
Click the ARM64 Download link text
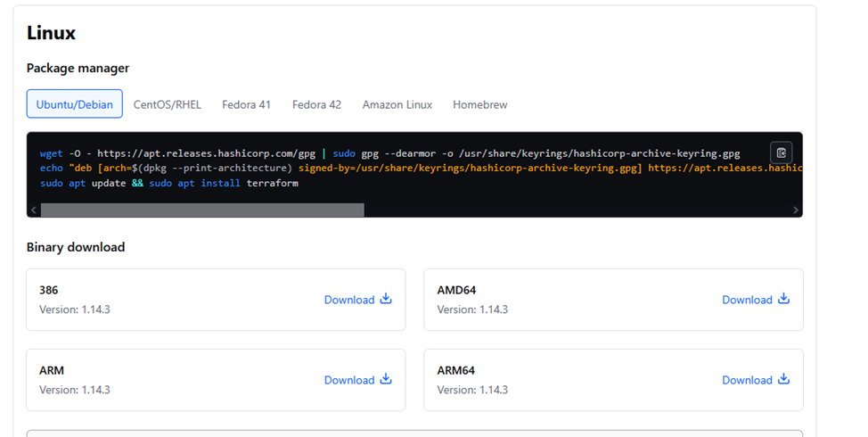(x=747, y=380)
